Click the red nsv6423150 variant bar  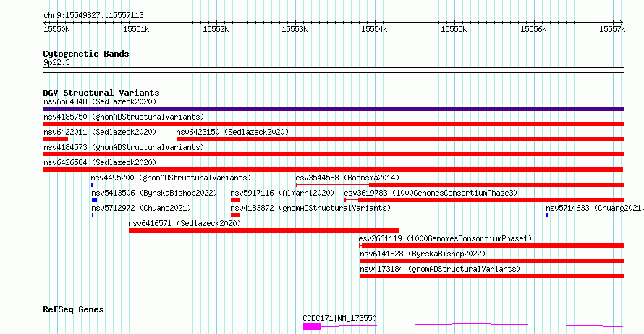coord(400,139)
